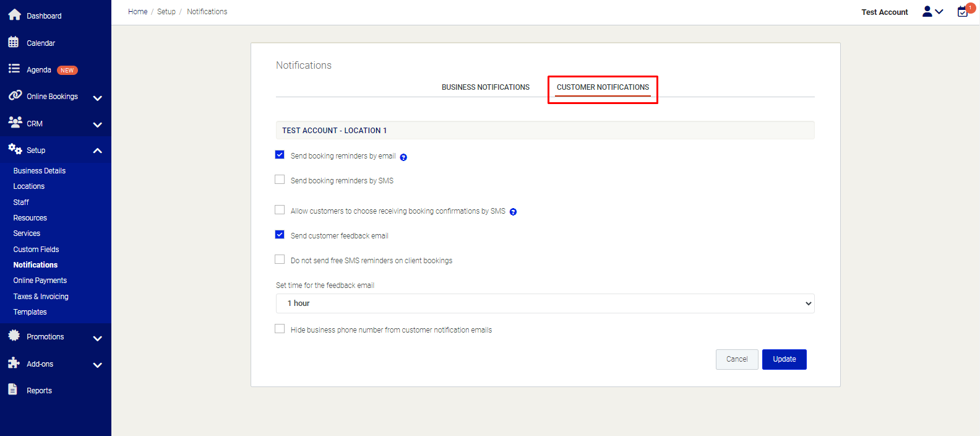Uncheck Send customer feedback email

[280, 235]
